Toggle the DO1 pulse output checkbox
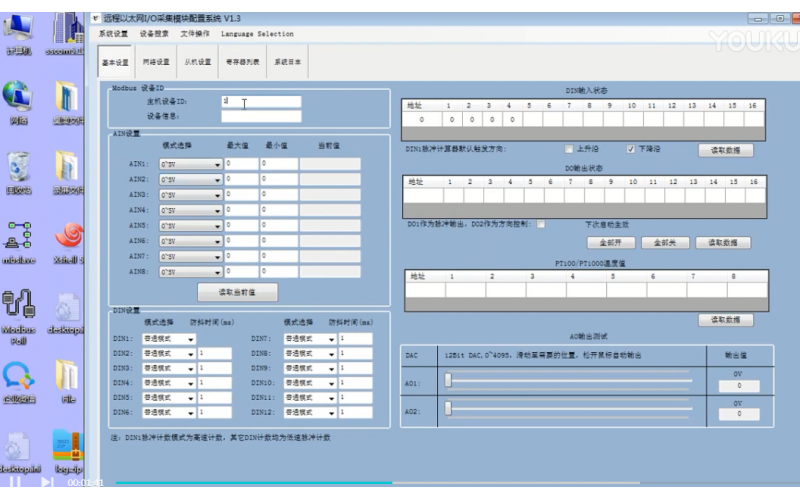 tap(541, 224)
